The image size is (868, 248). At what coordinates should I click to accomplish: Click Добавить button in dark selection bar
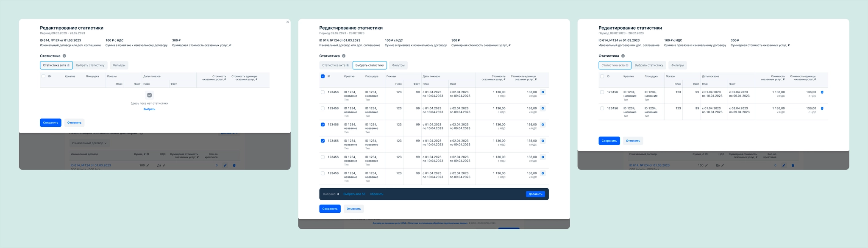(x=536, y=194)
